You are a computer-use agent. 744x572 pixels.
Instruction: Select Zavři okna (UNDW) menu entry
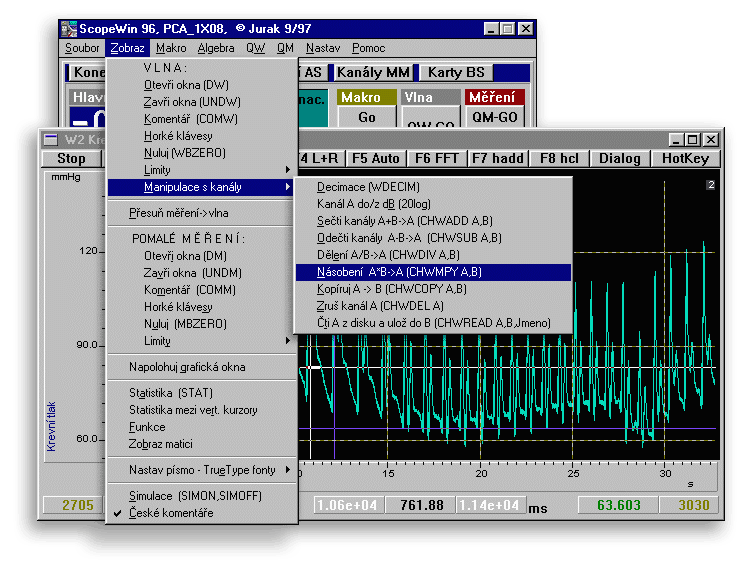coord(202,102)
